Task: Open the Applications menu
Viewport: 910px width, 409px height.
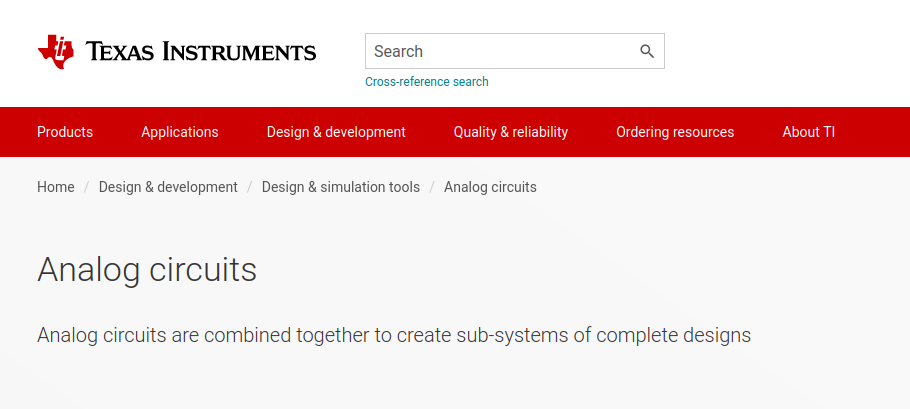Action: click(180, 132)
